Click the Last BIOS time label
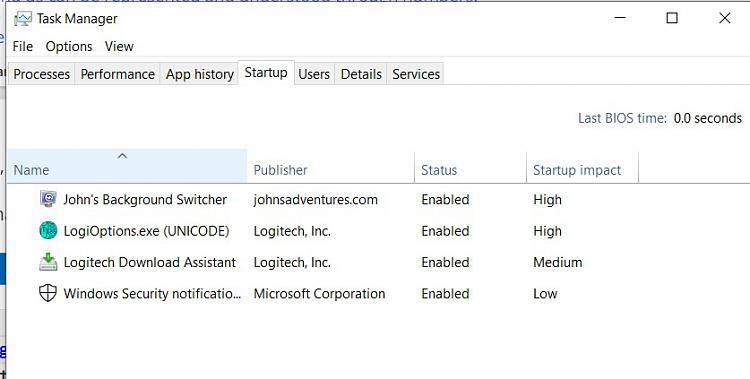This screenshot has width=750, height=379. [622, 118]
